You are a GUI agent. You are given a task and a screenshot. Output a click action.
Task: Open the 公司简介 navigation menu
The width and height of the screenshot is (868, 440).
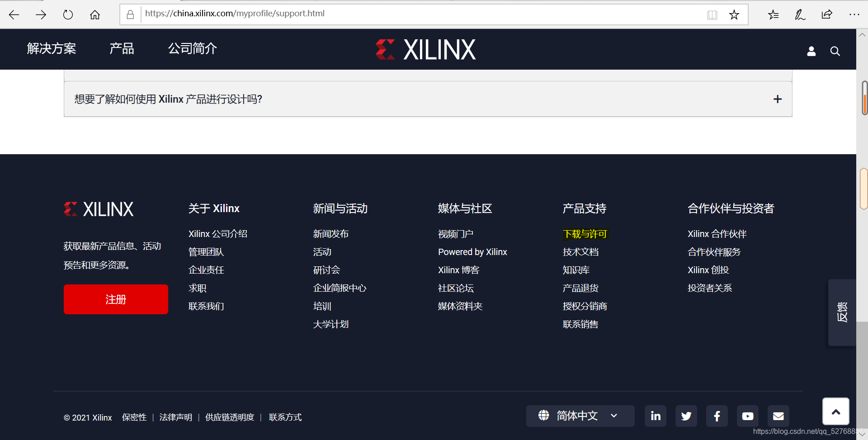[x=193, y=48]
